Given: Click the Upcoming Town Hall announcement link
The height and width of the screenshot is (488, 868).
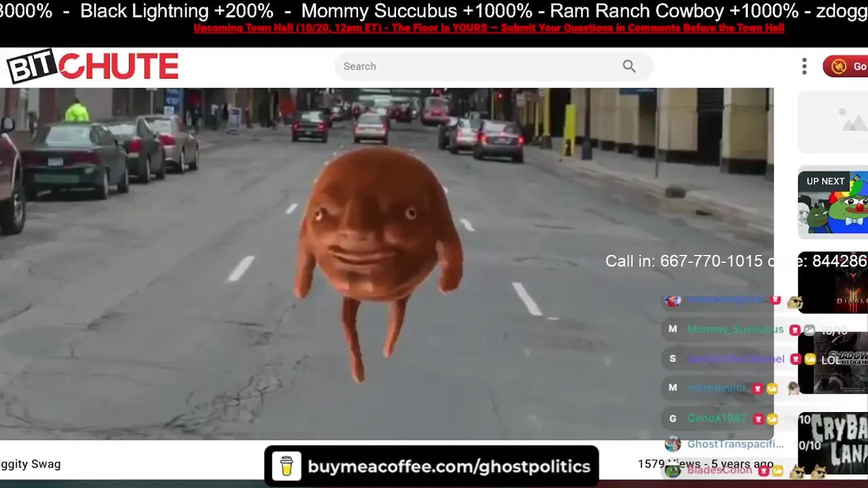Looking at the screenshot, I should (x=488, y=28).
